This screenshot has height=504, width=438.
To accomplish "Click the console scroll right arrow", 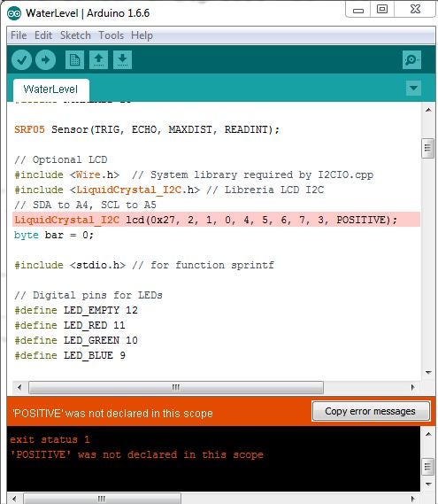I will click(412, 499).
